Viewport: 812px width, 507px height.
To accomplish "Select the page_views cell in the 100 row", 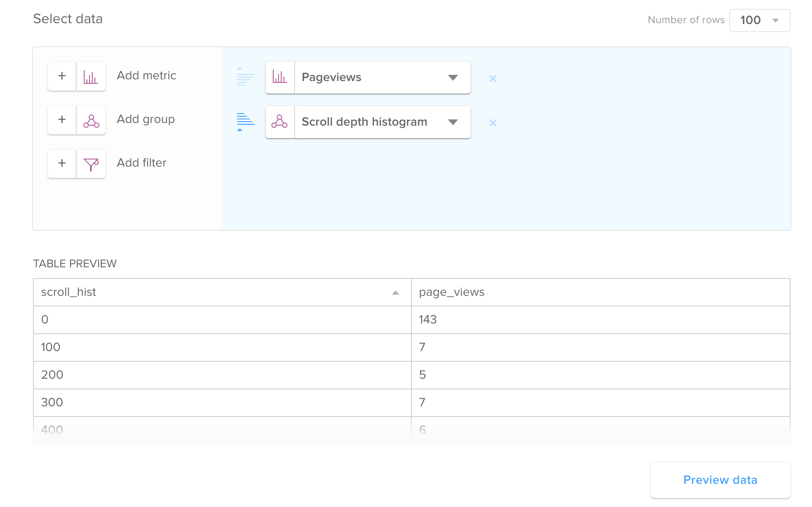I will point(600,348).
